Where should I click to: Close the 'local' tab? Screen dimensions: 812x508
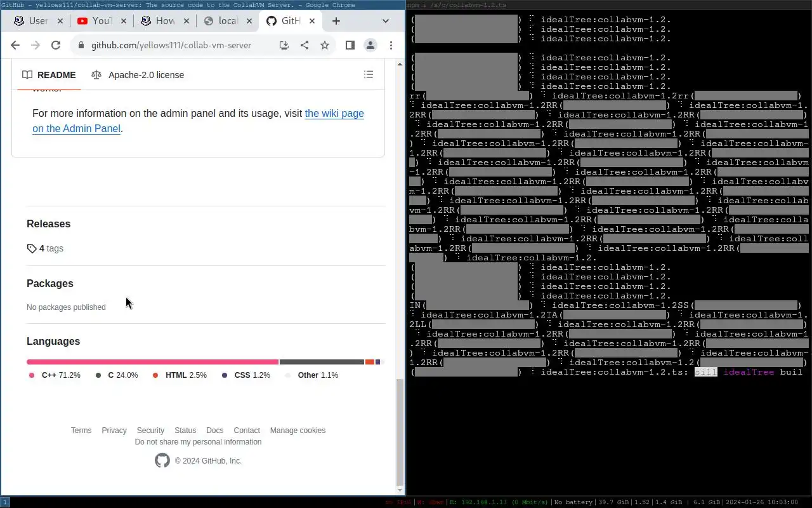[249, 21]
